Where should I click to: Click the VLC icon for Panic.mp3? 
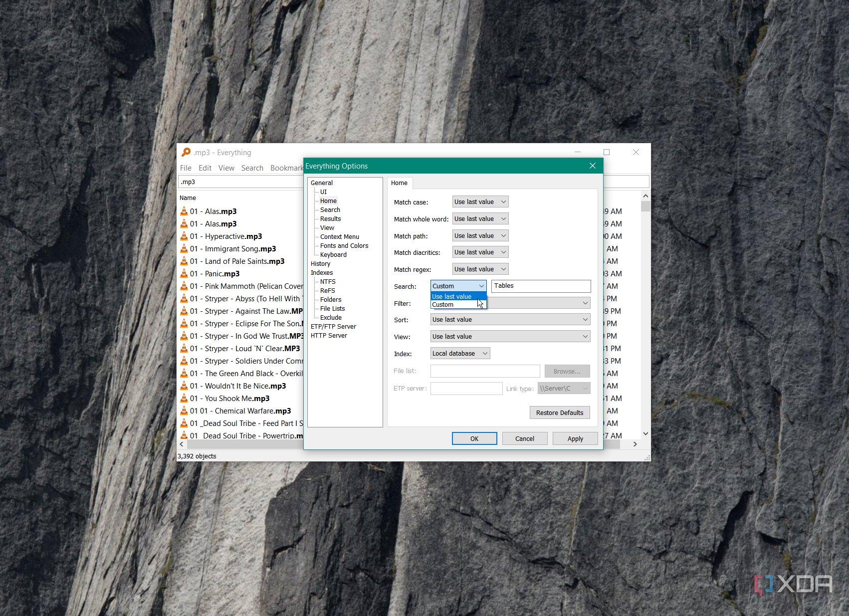(x=184, y=273)
